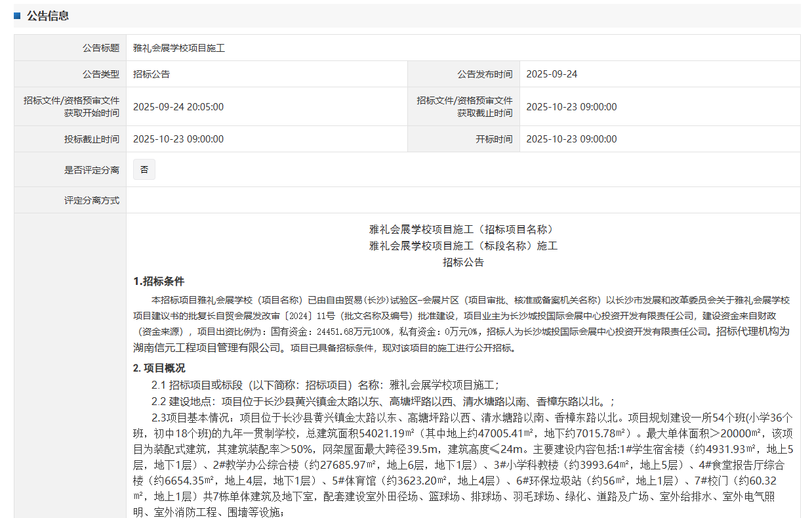Screen dimensions: 812x518
Task: Click the 招标公告 heading in document body
Action: [x=462, y=261]
